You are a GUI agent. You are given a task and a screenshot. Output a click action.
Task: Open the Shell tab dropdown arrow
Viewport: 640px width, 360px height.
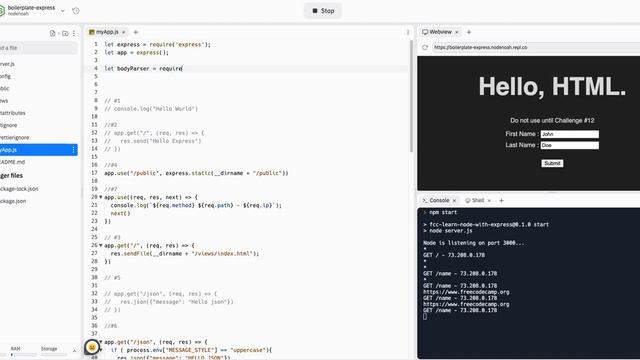tap(489, 201)
